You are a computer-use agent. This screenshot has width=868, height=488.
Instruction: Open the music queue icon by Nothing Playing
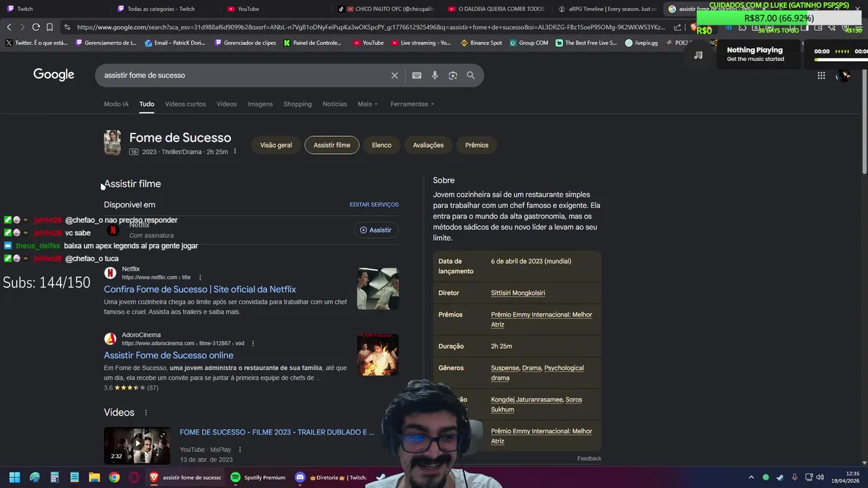pos(698,55)
